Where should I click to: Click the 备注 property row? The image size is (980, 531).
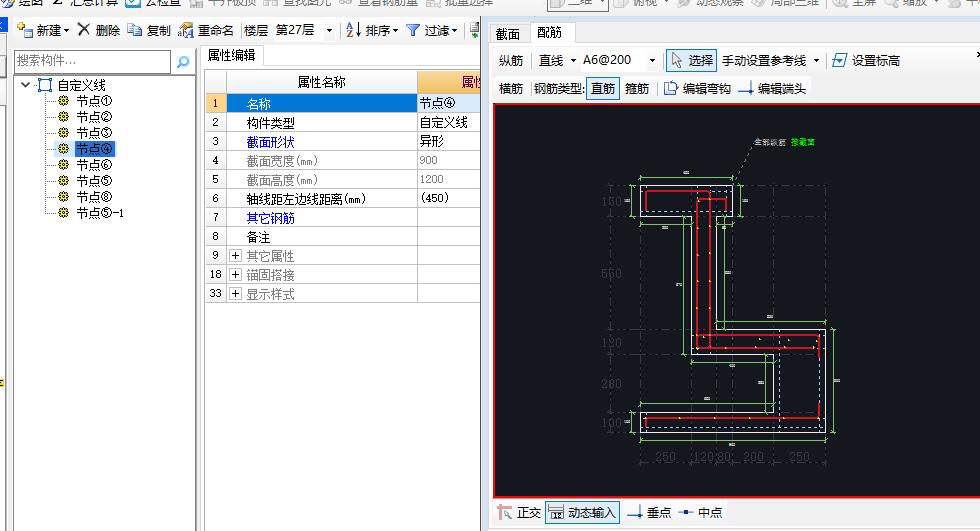pyautogui.click(x=342, y=237)
